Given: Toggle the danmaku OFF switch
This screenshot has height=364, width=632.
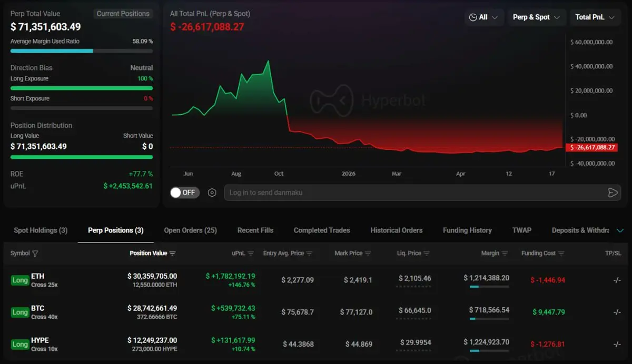Looking at the screenshot, I should [184, 193].
